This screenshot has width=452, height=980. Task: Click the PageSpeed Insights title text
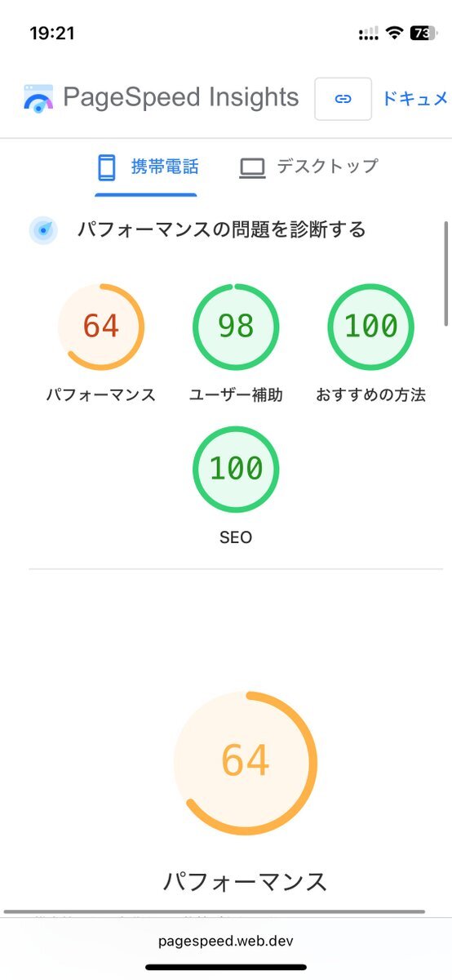click(x=181, y=97)
